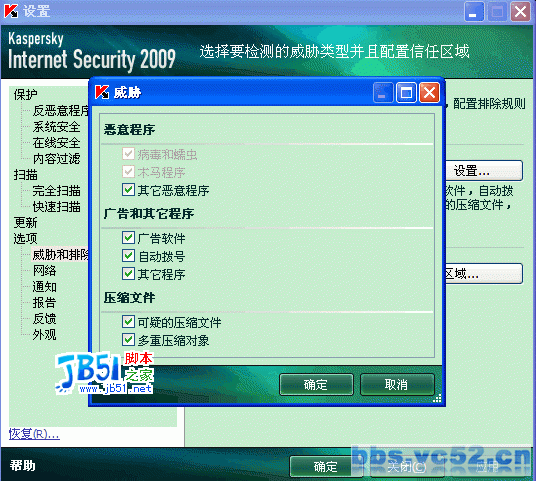The height and width of the screenshot is (481, 536).
Task: Select 扫描 category in the tree
Action: point(26,175)
